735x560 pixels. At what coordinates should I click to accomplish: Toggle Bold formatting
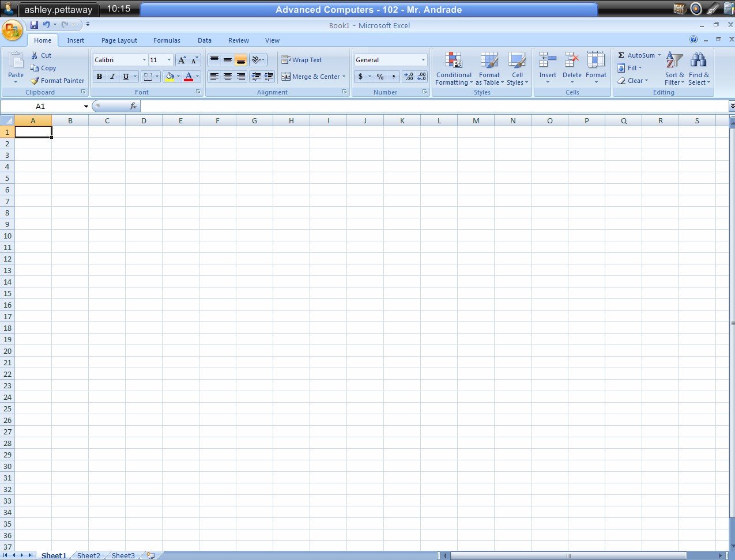99,77
